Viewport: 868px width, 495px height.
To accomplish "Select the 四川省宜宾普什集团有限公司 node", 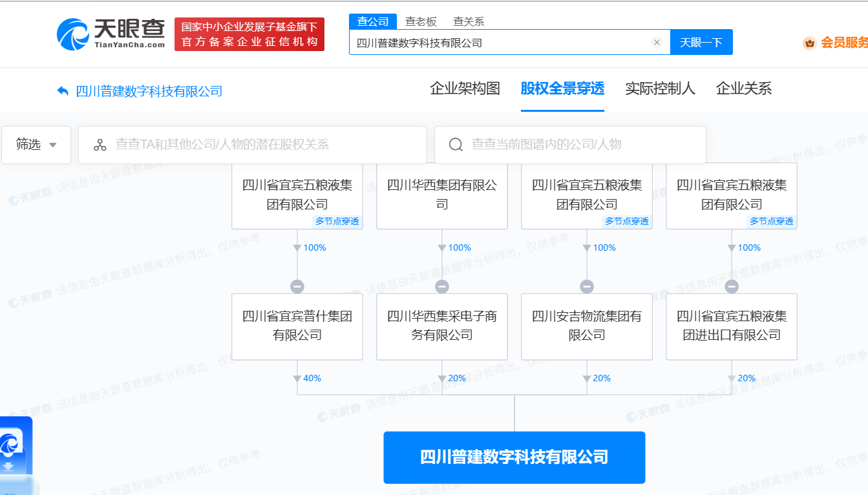I will pos(297,326).
